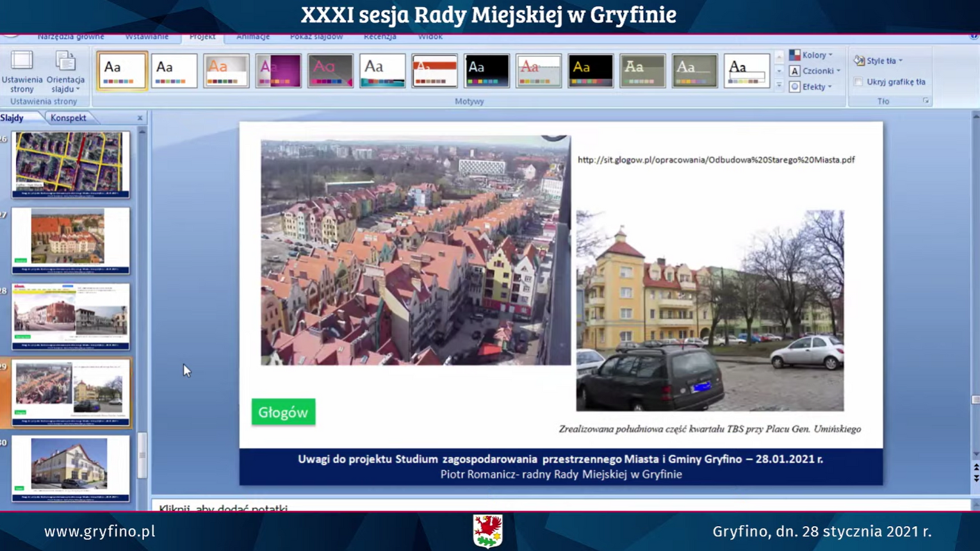
Task: Open Ustawienia strony page setup
Action: [22, 71]
